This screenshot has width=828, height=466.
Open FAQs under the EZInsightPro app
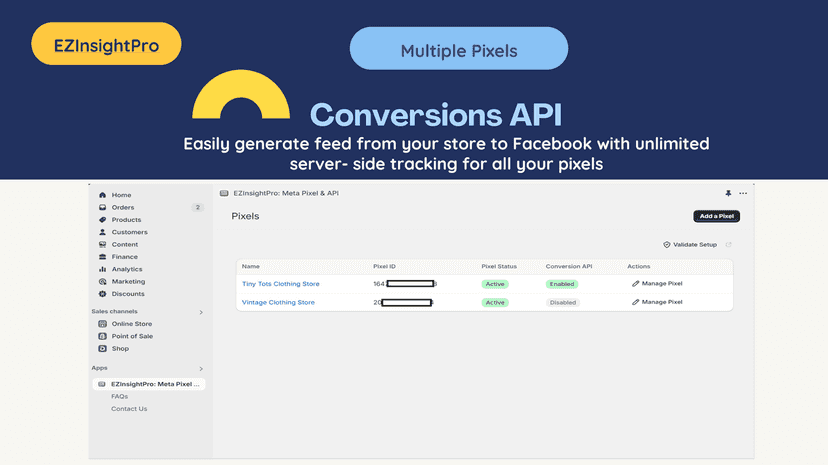[x=119, y=396]
